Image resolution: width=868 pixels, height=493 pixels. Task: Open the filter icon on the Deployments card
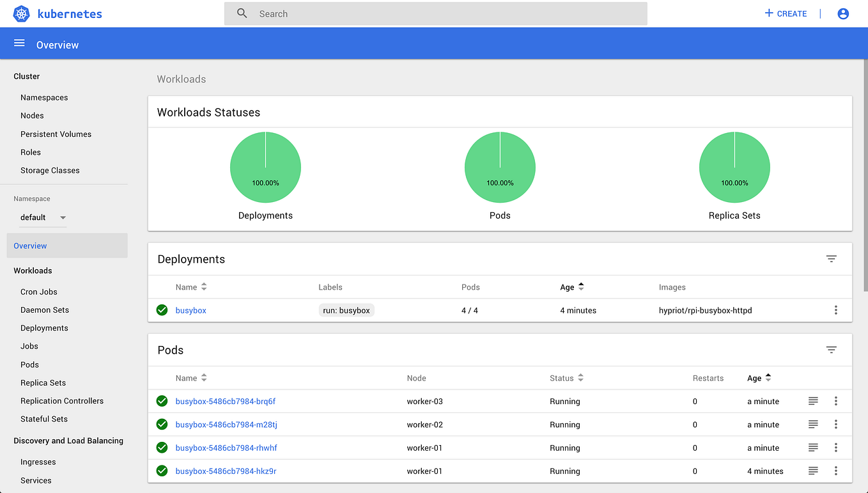[832, 258]
